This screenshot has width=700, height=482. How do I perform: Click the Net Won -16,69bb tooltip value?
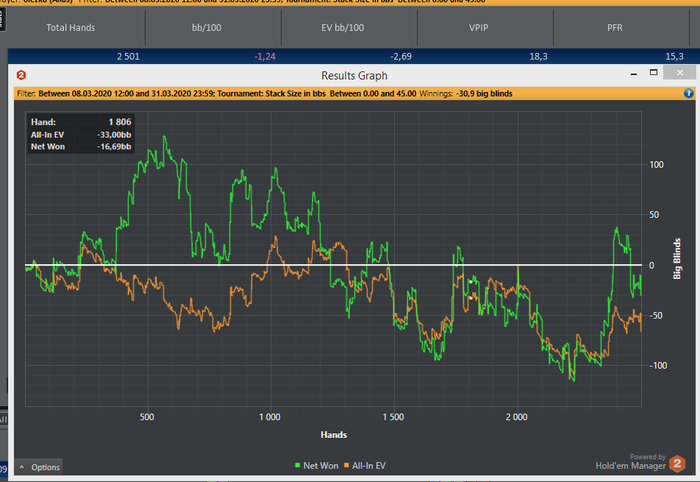pyautogui.click(x=114, y=147)
